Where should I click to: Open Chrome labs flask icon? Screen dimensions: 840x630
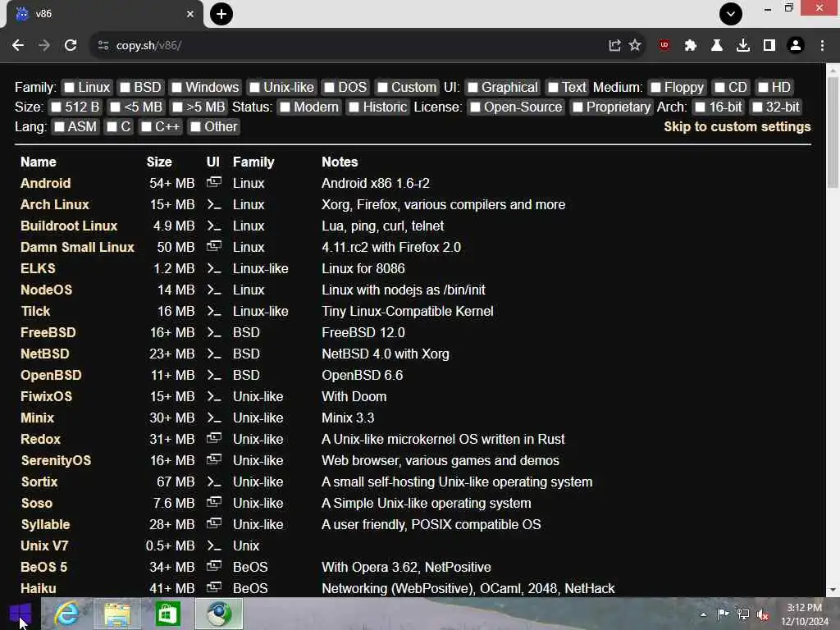(x=716, y=46)
